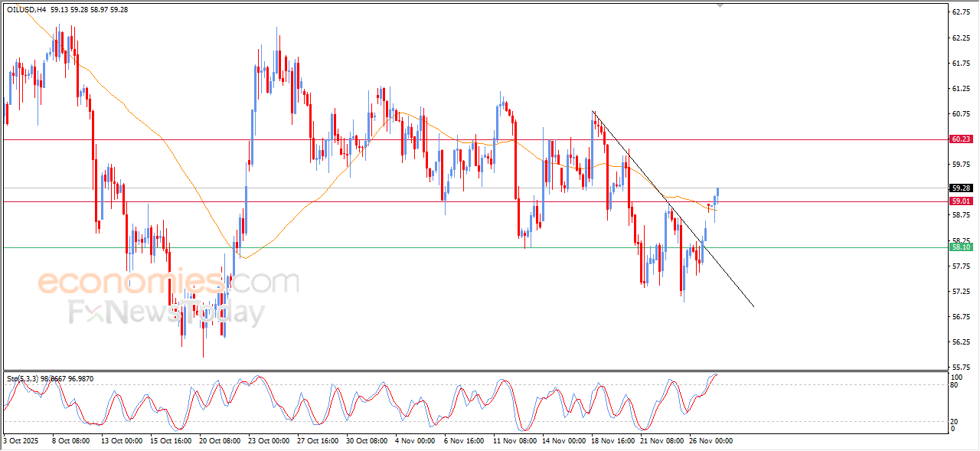Click the 20 Oct 08:00 time label
This screenshot has width=980, height=451.
point(220,441)
